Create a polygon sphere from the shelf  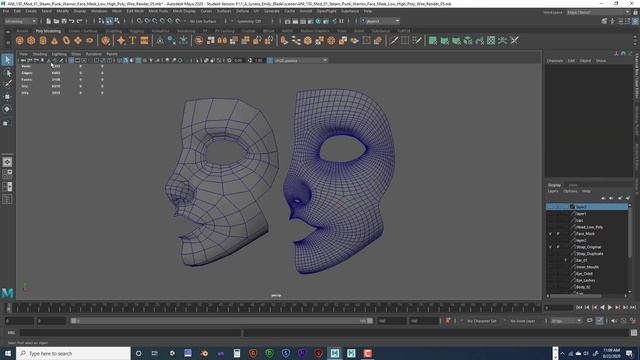coord(20,40)
